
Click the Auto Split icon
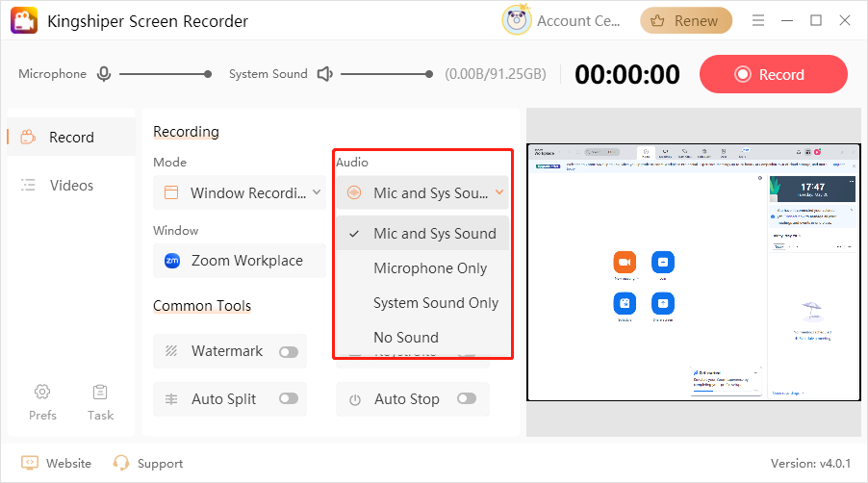point(171,399)
